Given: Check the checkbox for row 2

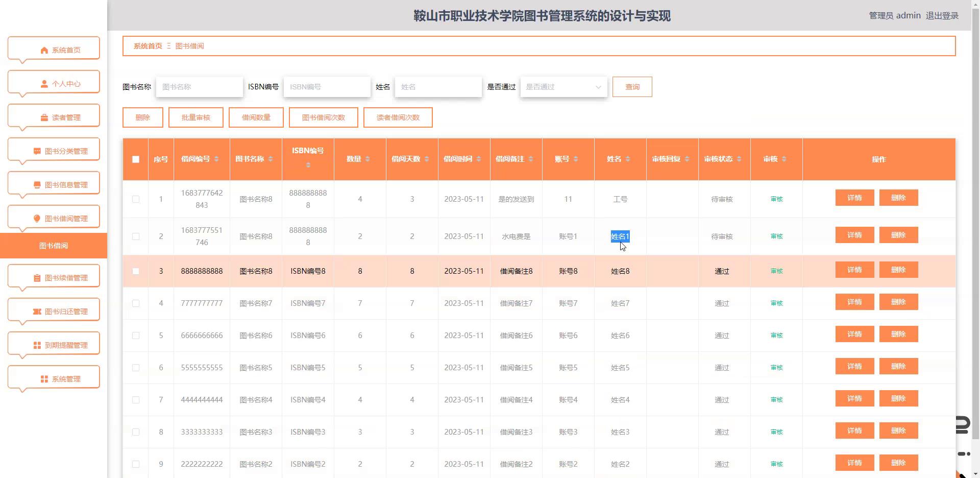Looking at the screenshot, I should pyautogui.click(x=136, y=236).
